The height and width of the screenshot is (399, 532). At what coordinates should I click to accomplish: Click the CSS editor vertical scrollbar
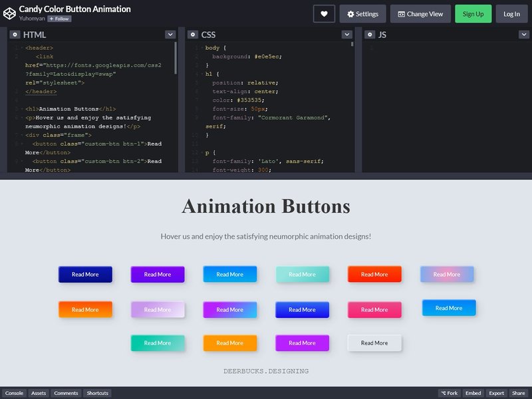pyautogui.click(x=352, y=44)
